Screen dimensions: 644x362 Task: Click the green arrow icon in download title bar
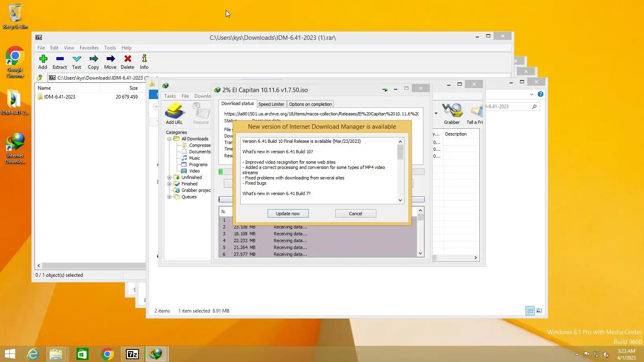tap(385, 90)
